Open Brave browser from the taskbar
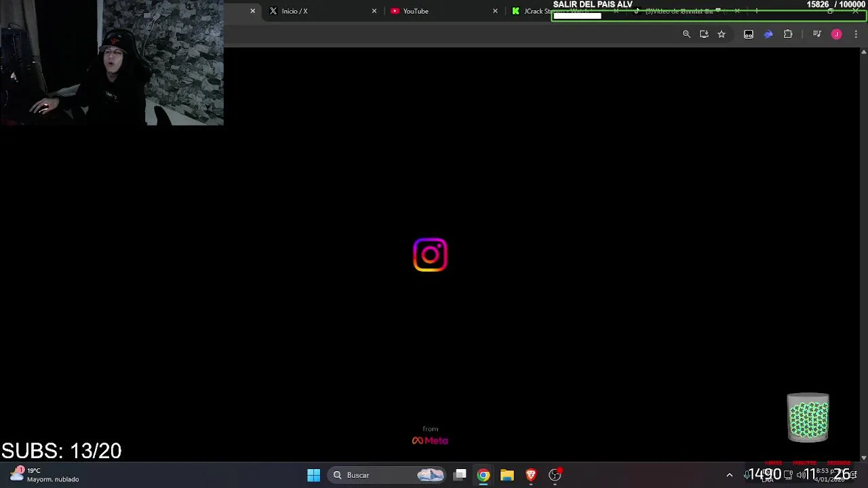This screenshot has width=868, height=488. (x=531, y=475)
